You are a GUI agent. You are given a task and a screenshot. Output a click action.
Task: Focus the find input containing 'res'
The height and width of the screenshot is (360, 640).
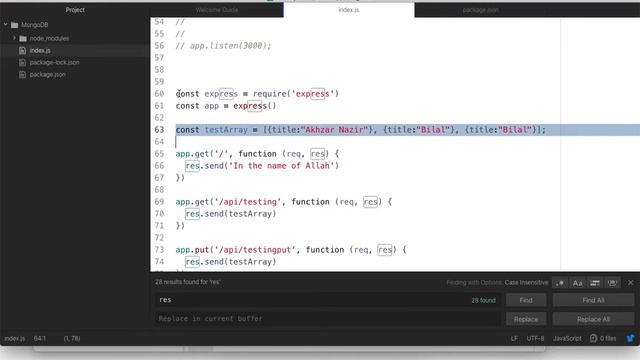click(327, 300)
